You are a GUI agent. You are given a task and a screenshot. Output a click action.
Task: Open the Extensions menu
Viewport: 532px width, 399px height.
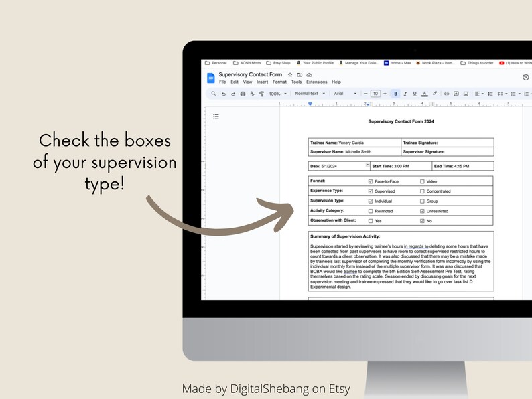[x=316, y=82]
